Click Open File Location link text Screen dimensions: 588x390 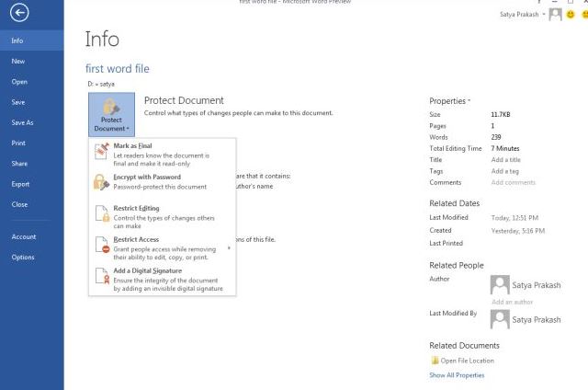468,361
